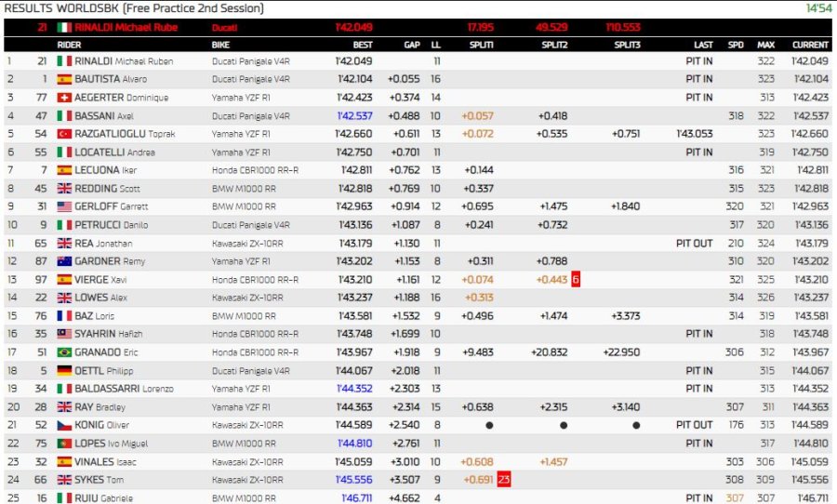Click UK flag next to SYKES
The image size is (837, 504).
tap(64, 480)
